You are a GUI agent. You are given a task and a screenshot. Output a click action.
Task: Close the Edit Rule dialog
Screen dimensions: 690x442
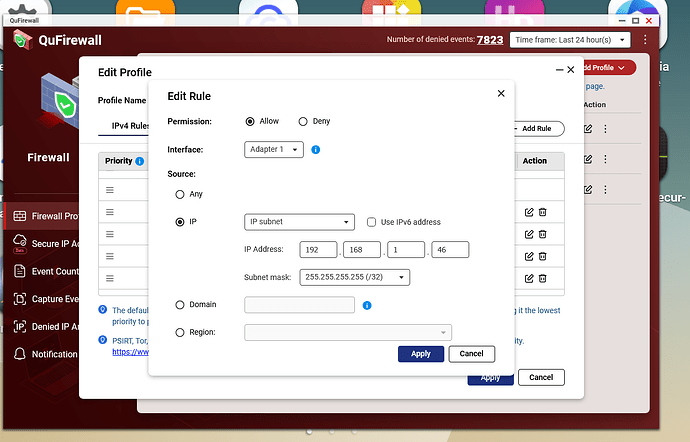click(501, 93)
